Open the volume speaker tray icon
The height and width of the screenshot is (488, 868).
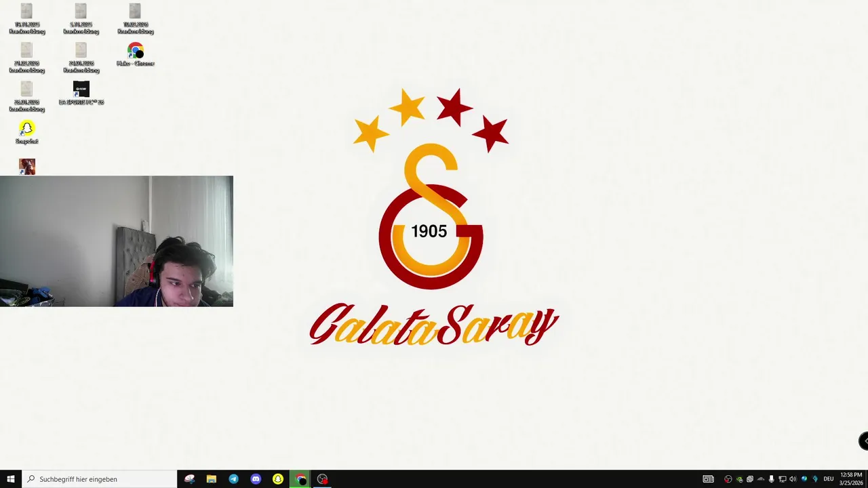[793, 479]
